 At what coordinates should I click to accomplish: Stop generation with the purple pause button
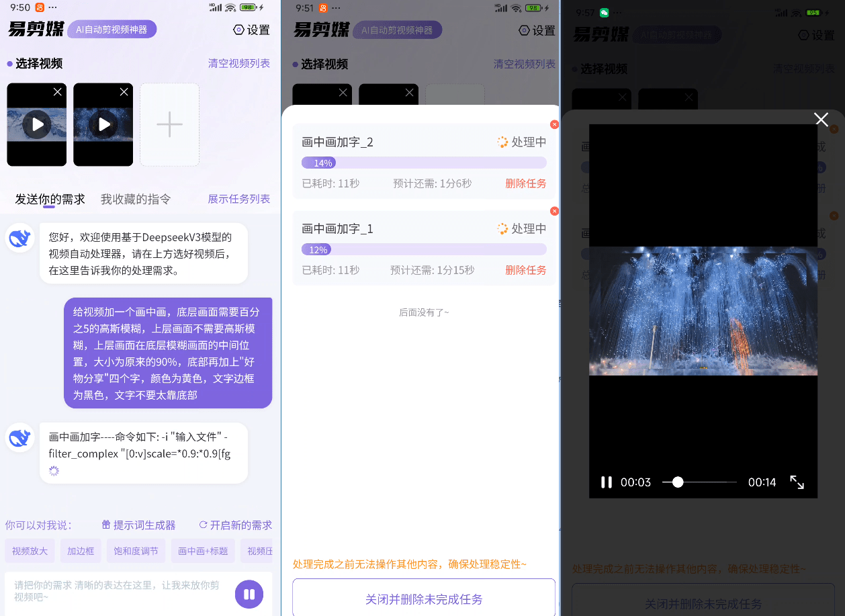point(249,594)
